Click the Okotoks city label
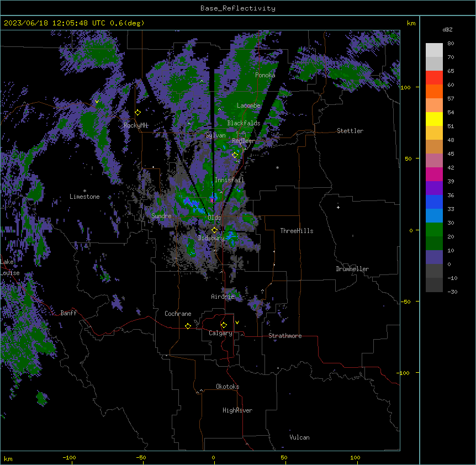 228,387
